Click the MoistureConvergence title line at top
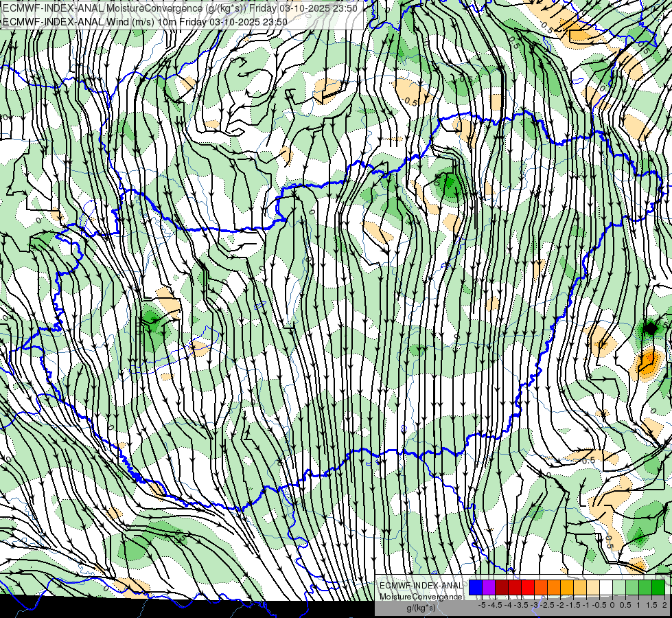The height and width of the screenshot is (618, 672). (180, 8)
